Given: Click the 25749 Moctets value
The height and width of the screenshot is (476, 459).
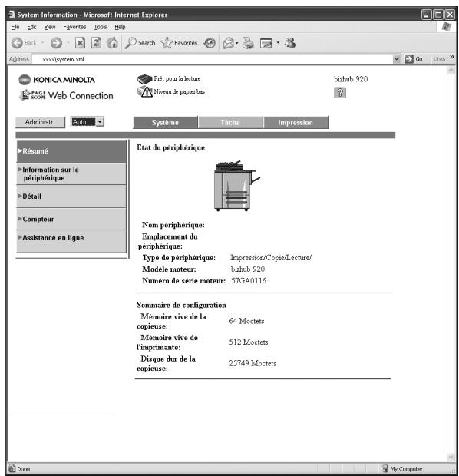Looking at the screenshot, I should click(x=253, y=363).
